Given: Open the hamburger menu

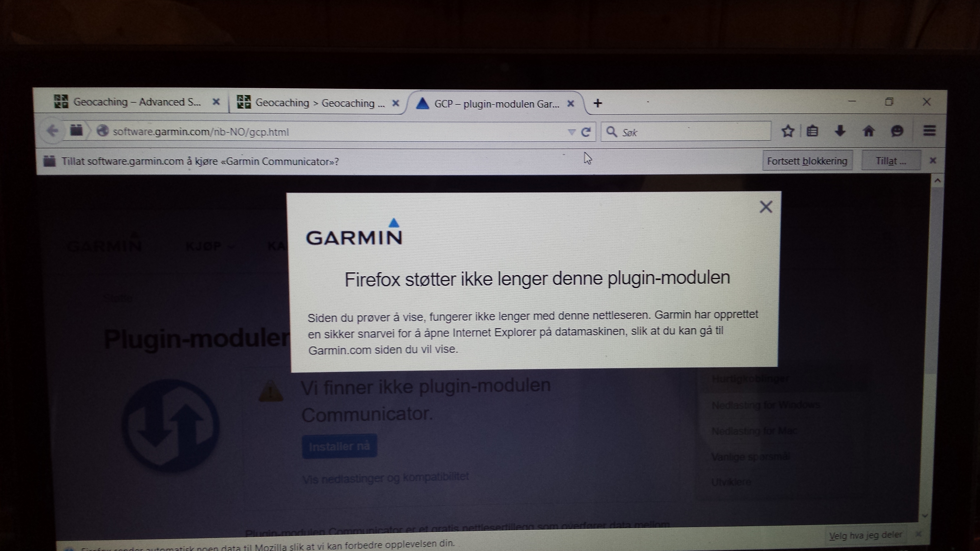Looking at the screenshot, I should click(x=929, y=131).
